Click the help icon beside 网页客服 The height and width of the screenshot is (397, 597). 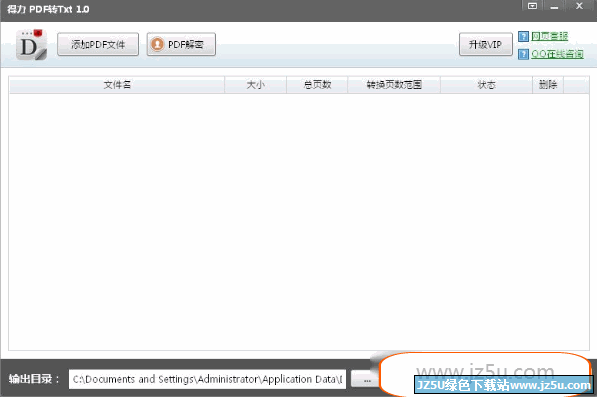click(x=524, y=36)
